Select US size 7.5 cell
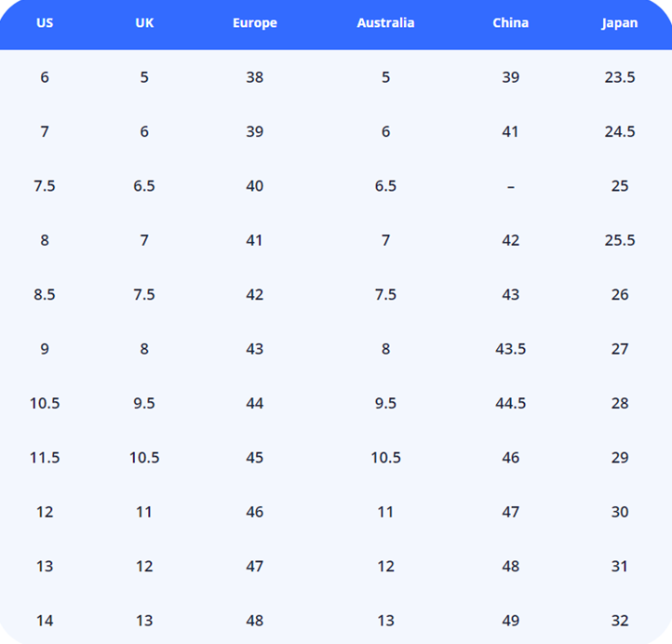672x644 pixels. [x=45, y=186]
